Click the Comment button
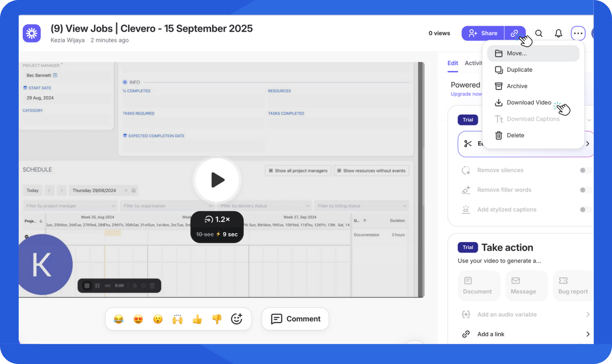The image size is (612, 364). pos(295,319)
